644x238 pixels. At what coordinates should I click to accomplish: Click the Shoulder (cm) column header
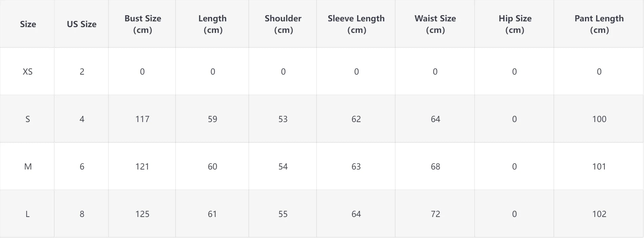tap(283, 24)
